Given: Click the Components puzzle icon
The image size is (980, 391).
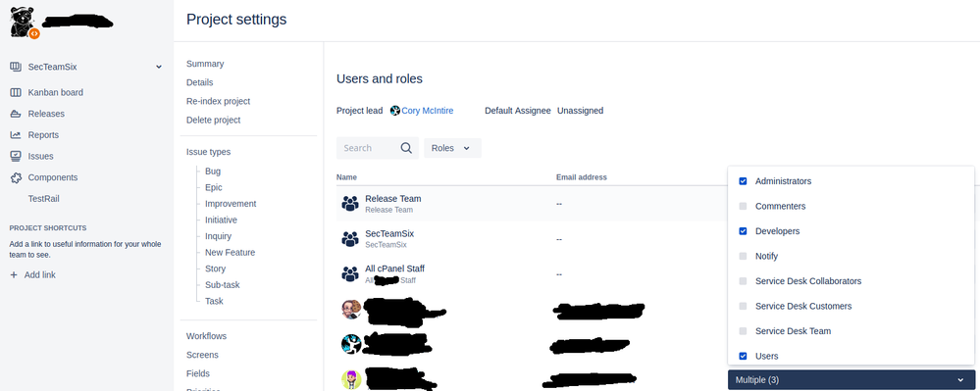Looking at the screenshot, I should point(16,177).
